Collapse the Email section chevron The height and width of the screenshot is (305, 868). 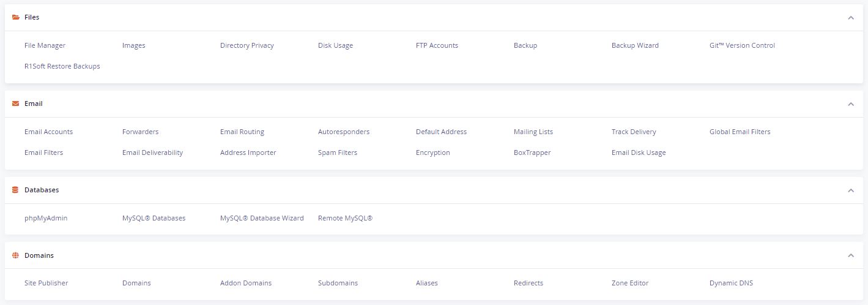tap(851, 104)
